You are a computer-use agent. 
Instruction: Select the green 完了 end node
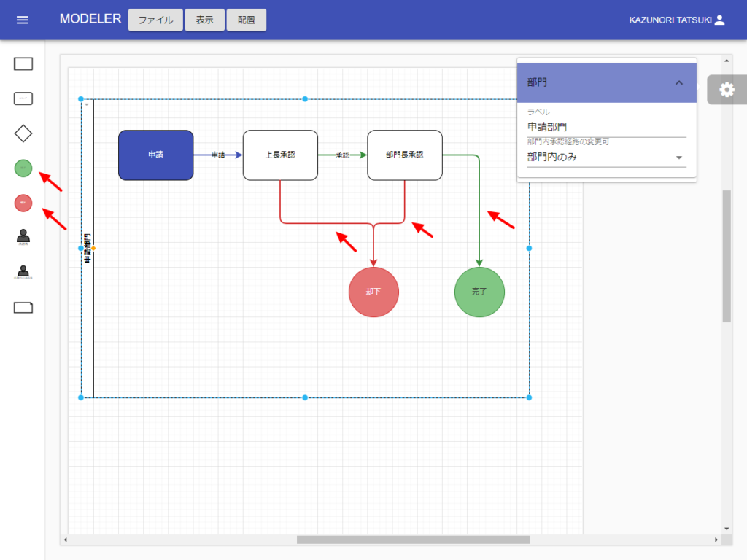(x=479, y=292)
